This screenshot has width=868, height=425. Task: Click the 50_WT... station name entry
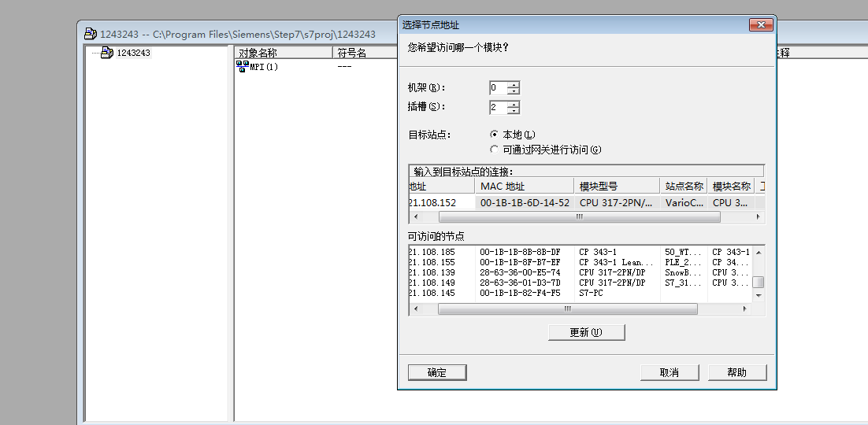(x=683, y=252)
